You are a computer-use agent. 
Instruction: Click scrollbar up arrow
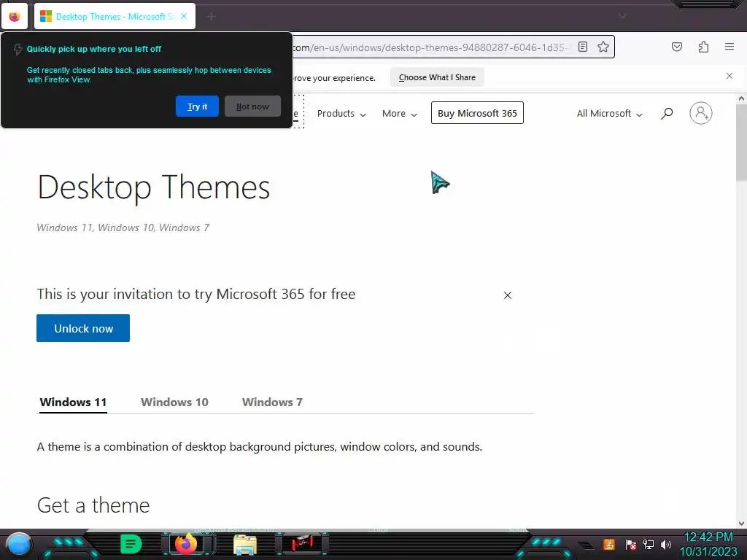741,98
